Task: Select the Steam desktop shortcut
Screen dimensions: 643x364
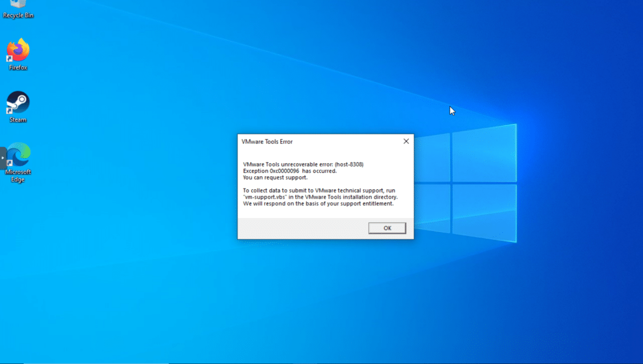Action: pos(18,107)
